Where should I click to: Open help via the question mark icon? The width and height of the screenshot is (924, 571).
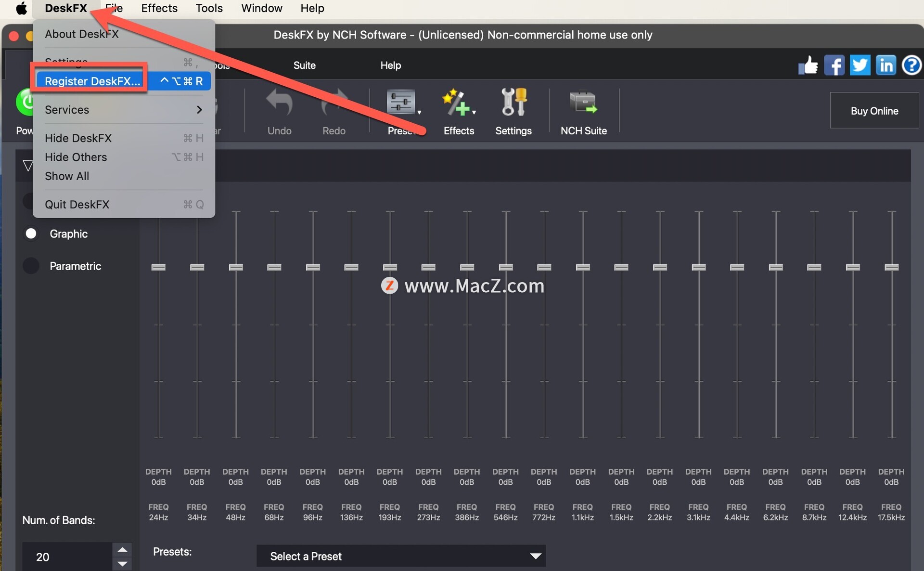911,65
